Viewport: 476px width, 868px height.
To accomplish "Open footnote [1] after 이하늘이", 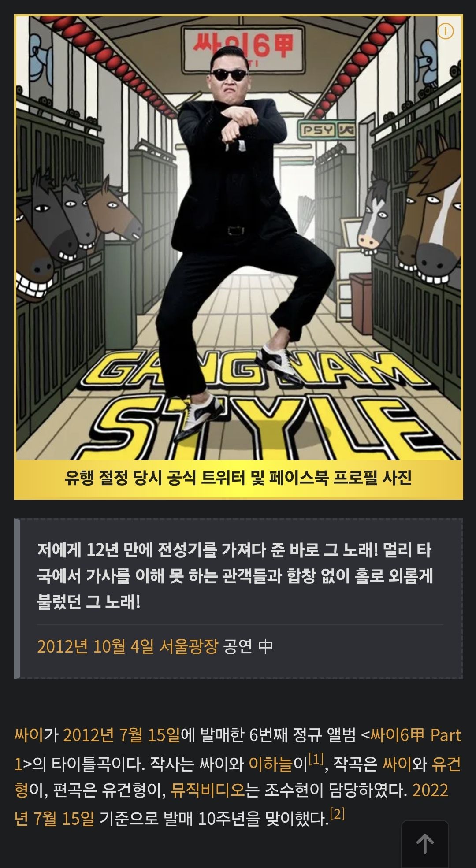I will click(316, 759).
